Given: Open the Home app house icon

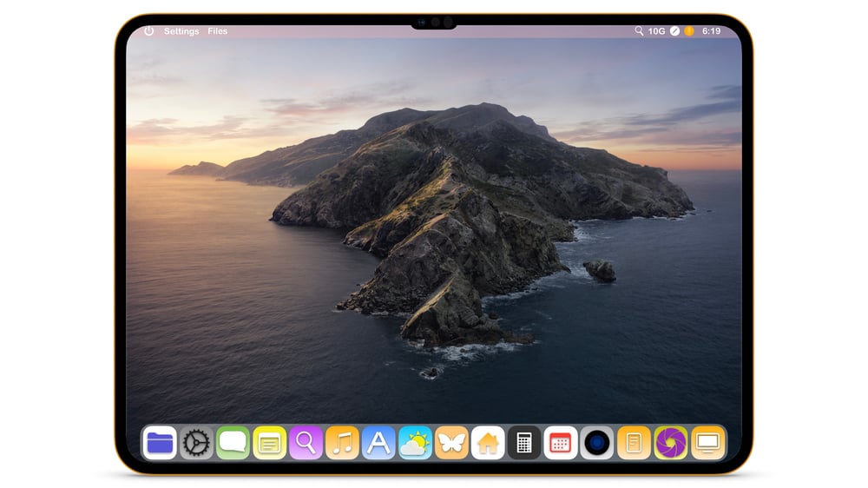Looking at the screenshot, I should [x=488, y=443].
